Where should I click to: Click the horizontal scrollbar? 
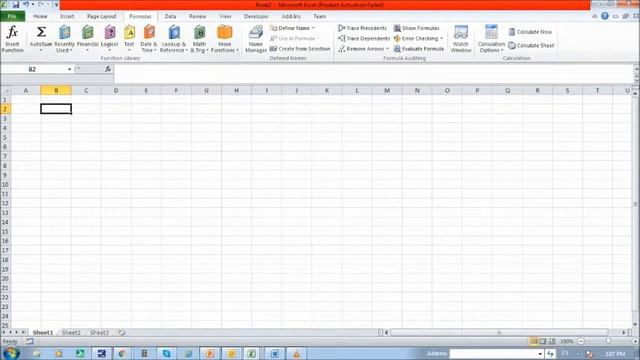click(499, 333)
